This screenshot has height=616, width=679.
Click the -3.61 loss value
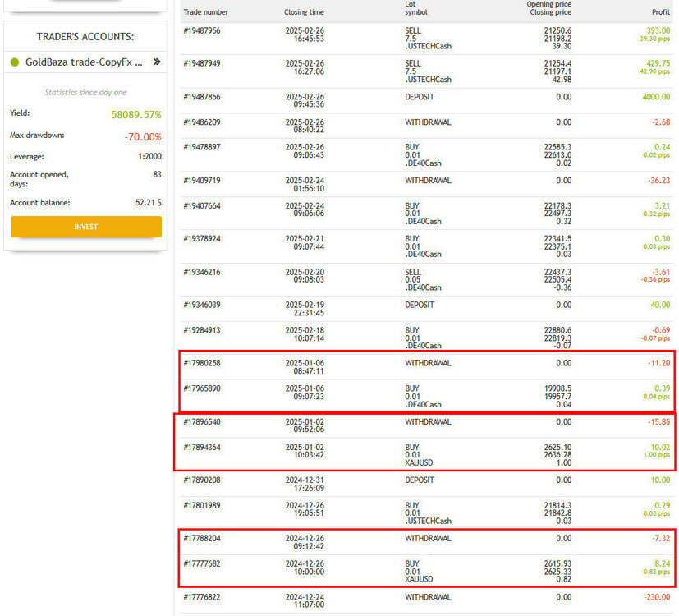pos(661,272)
